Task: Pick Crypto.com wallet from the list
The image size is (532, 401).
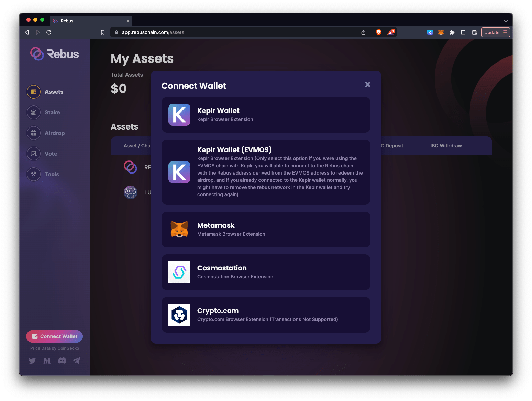Action: pos(266,315)
